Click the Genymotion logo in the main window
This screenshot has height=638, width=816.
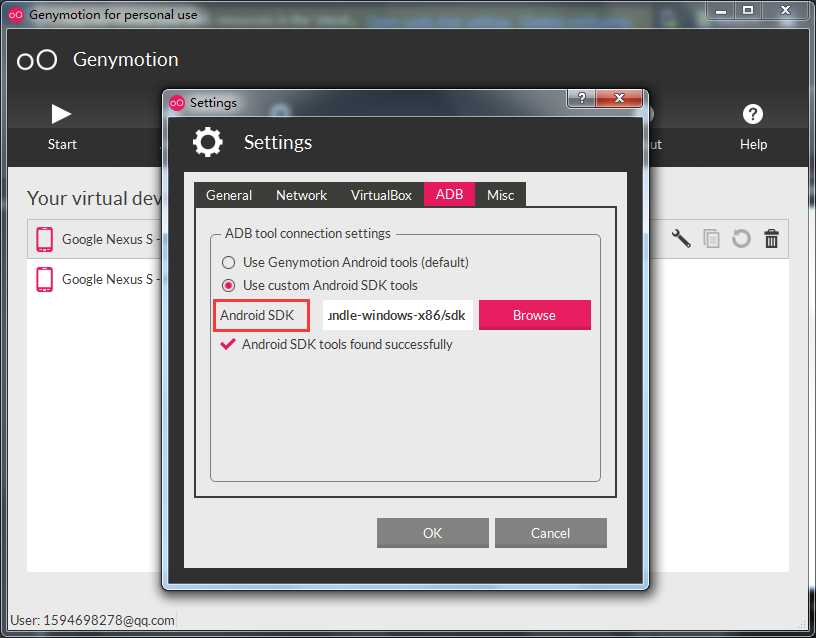click(x=37, y=60)
